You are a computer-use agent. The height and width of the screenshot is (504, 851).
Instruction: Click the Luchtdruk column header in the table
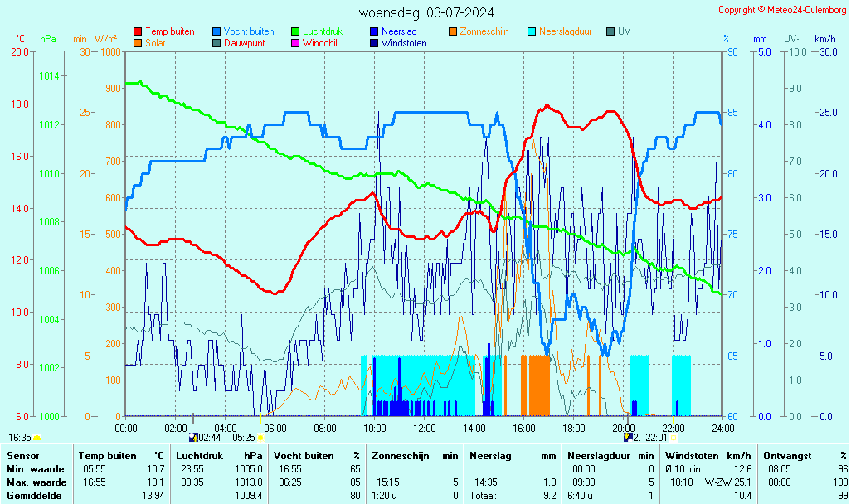[199, 456]
